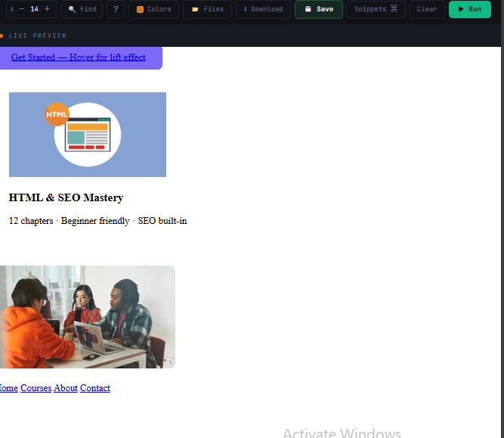Save the current project

tap(319, 9)
